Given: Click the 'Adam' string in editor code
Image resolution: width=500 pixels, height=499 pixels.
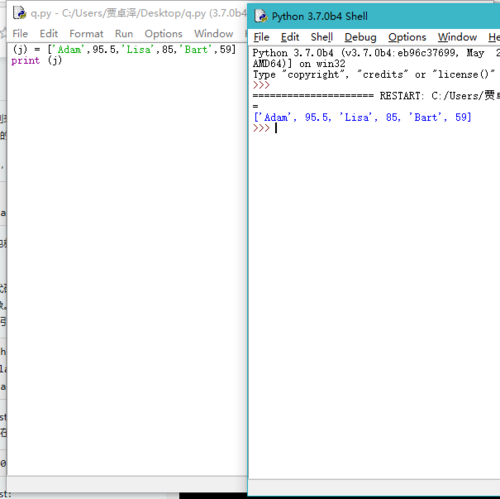Looking at the screenshot, I should coord(69,50).
